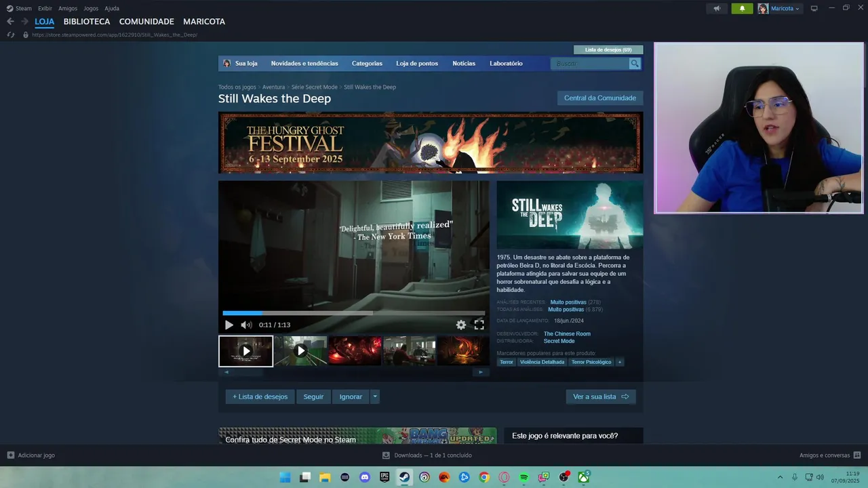The height and width of the screenshot is (488, 868).
Task: Click the search magnifier icon
Action: click(635, 64)
